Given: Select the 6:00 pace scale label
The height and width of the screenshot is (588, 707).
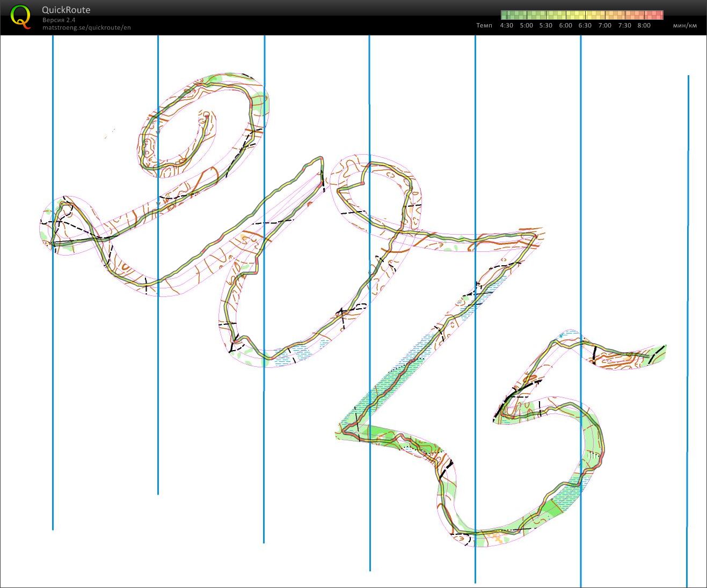Looking at the screenshot, I should click(565, 25).
